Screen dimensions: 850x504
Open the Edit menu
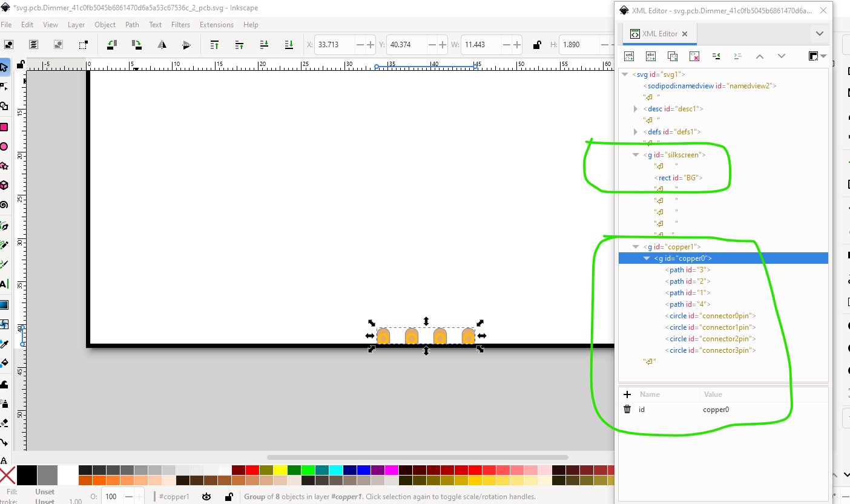pos(27,25)
